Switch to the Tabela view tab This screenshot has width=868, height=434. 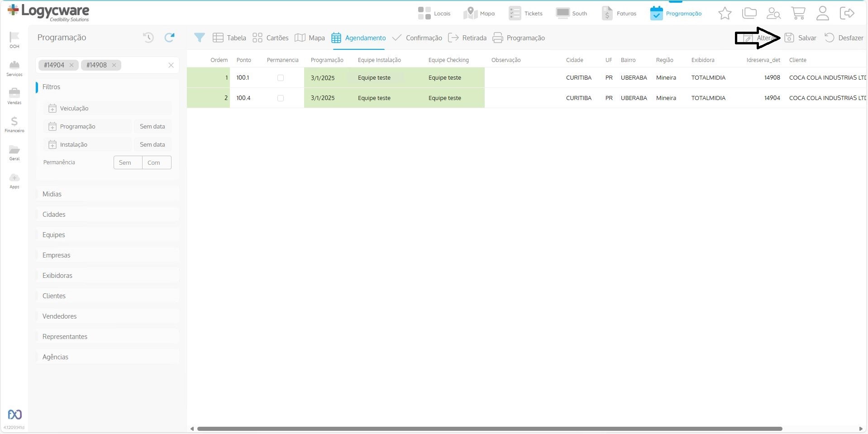tap(229, 38)
